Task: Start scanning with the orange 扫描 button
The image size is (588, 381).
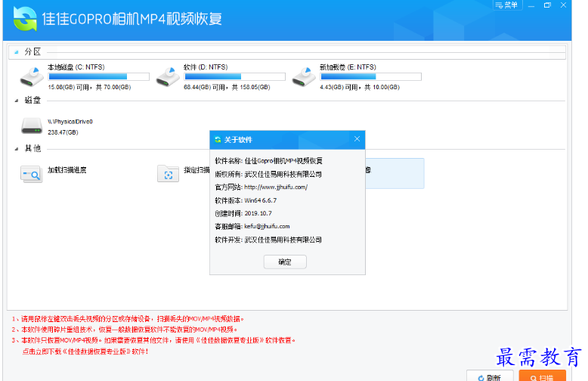Action: click(x=542, y=376)
